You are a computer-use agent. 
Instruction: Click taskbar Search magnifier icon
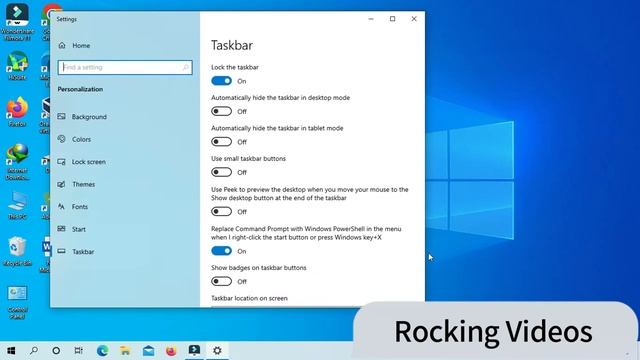click(34, 351)
